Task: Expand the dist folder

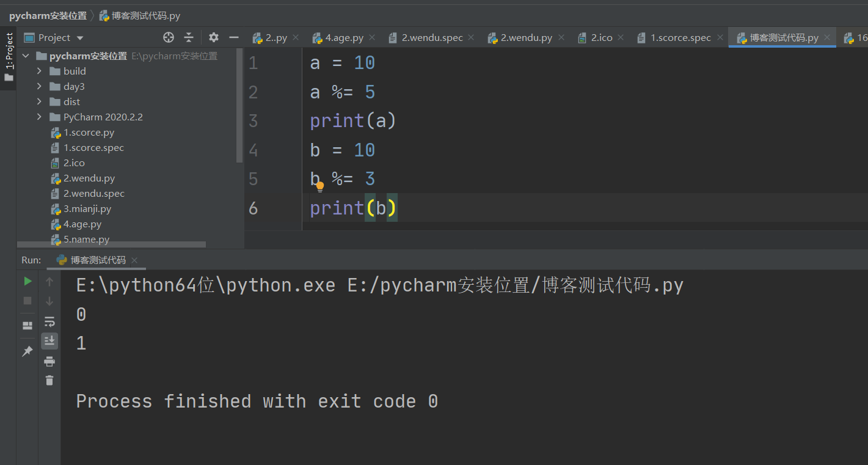Action: coord(40,101)
